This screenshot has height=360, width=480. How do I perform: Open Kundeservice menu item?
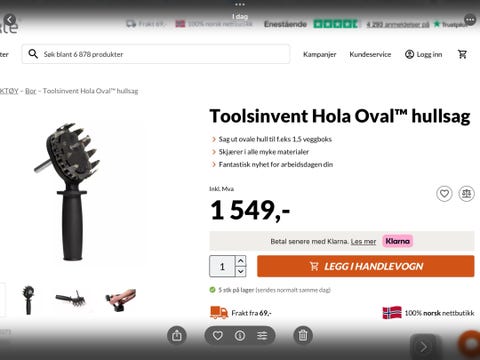pos(370,54)
